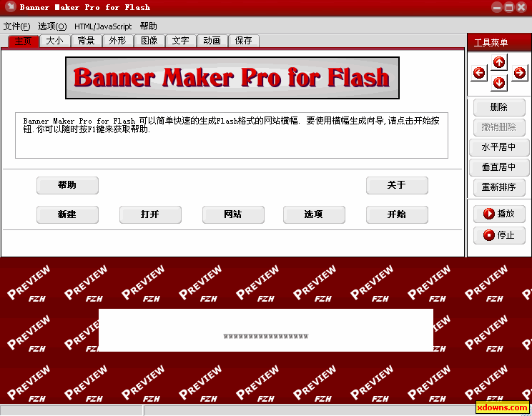Switch to the 文字 tab

(x=180, y=41)
